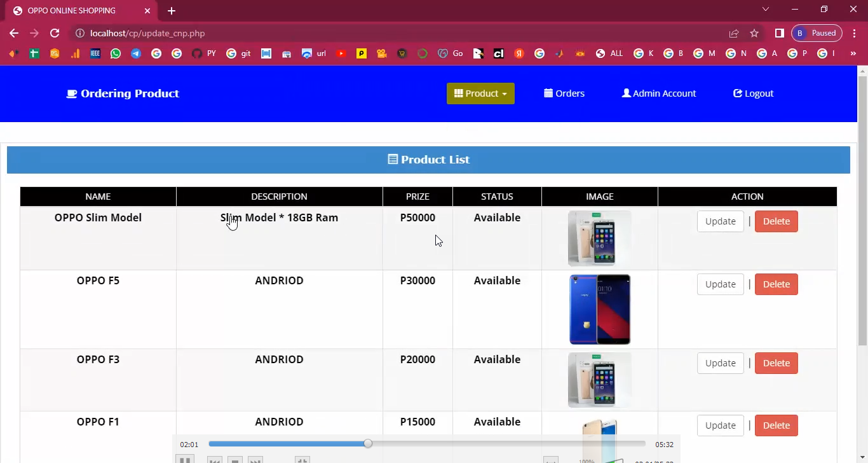Open the IEEE bookmark
This screenshot has height=463, width=868.
(x=95, y=54)
